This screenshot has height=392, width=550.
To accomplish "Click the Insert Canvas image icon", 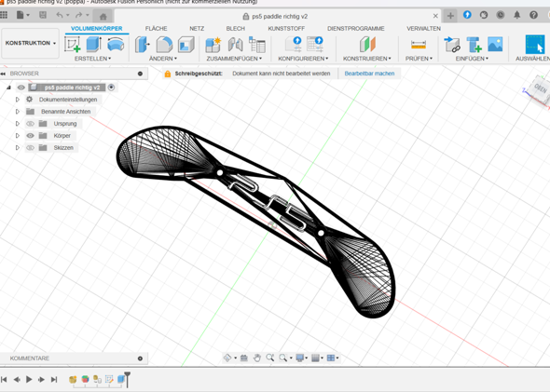I will (495, 44).
